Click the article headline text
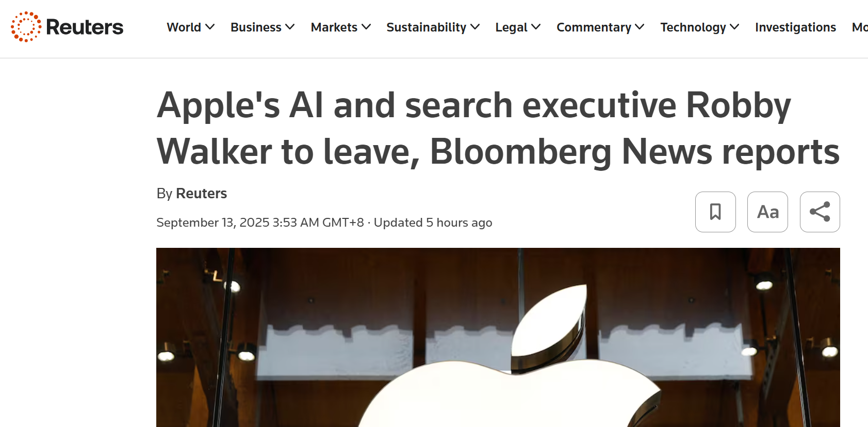Viewport: 868px width, 427px height. click(498, 128)
